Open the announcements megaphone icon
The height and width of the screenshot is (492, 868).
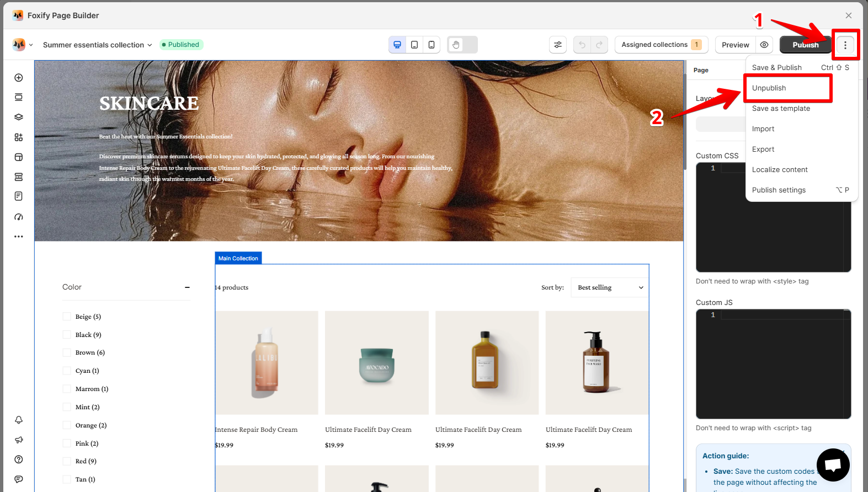tap(19, 440)
